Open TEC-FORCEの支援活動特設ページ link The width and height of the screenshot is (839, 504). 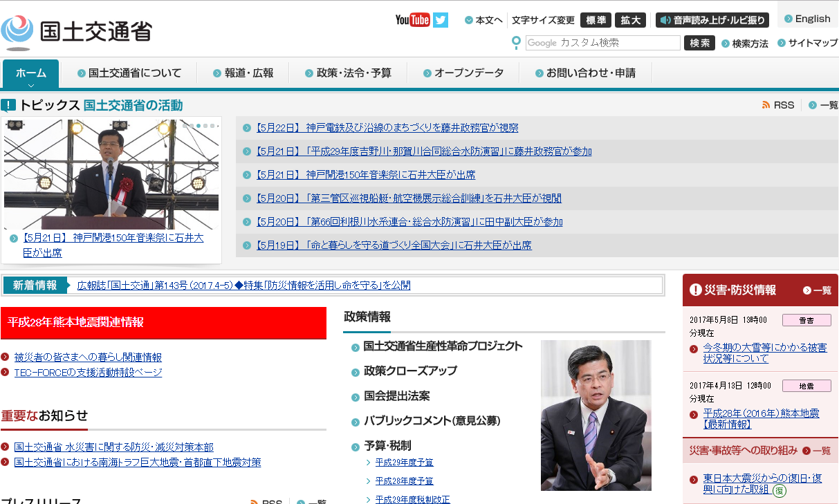click(88, 373)
